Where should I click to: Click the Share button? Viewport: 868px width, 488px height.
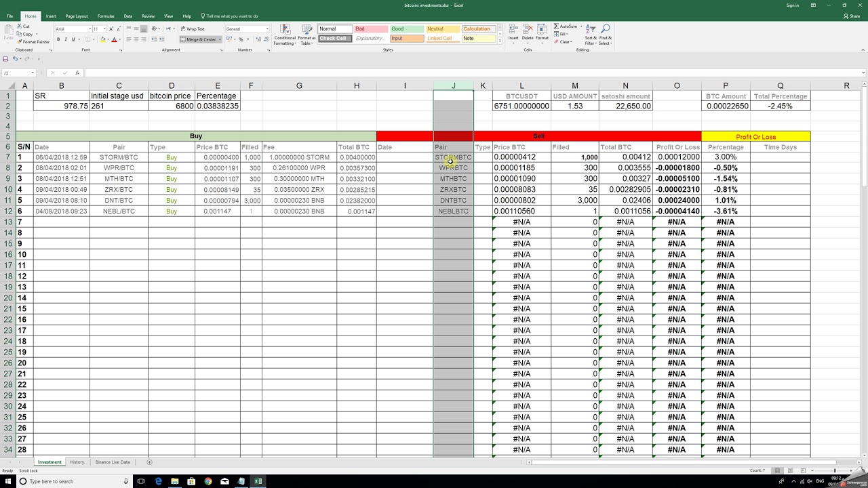click(x=852, y=16)
